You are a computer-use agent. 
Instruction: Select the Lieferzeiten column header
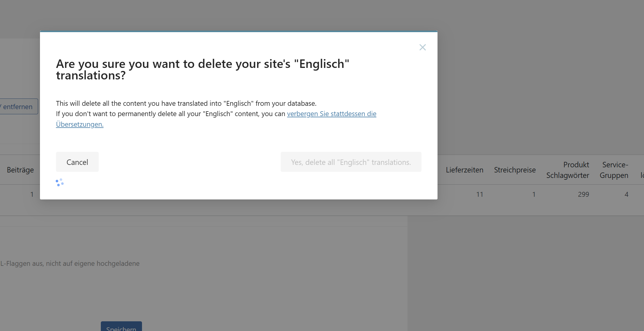click(x=464, y=170)
